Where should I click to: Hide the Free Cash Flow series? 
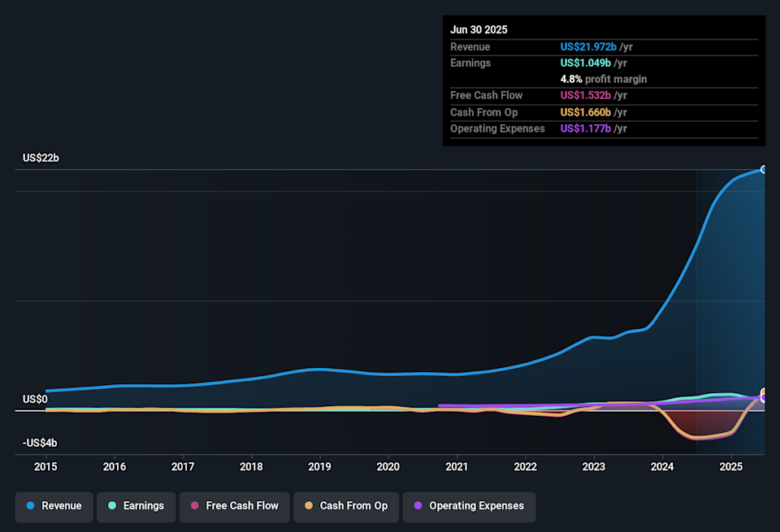point(233,506)
